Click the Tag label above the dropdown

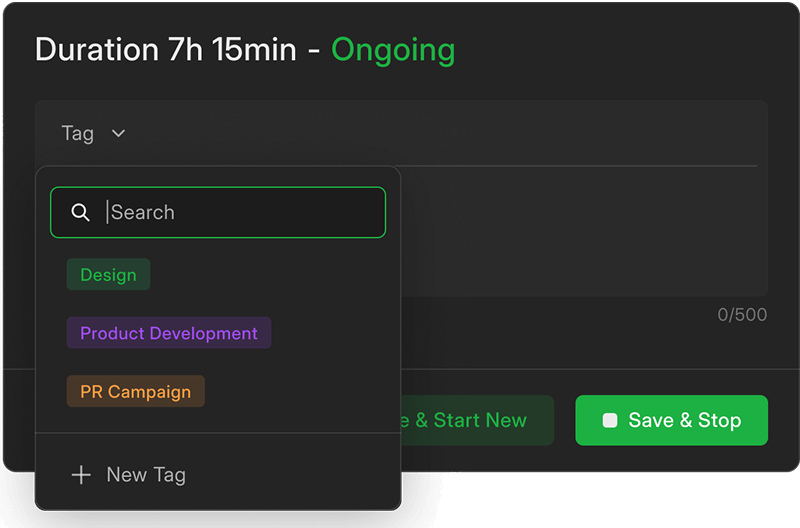[x=77, y=133]
